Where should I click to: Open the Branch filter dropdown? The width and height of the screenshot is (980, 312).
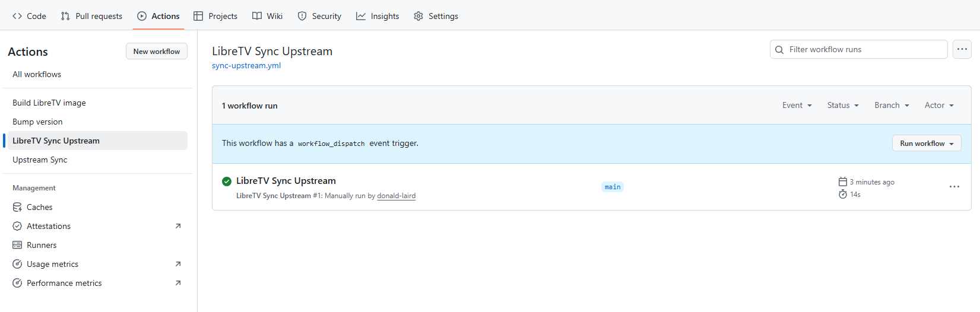point(892,106)
